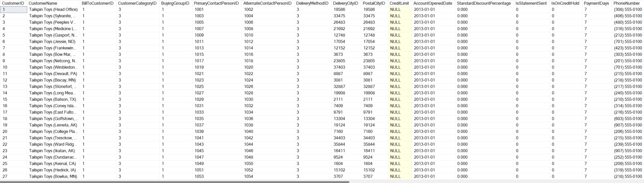The height and width of the screenshot is (183, 644).
Task: Select the NULL CreditLimit cell for customer 25
Action: coord(400,164)
